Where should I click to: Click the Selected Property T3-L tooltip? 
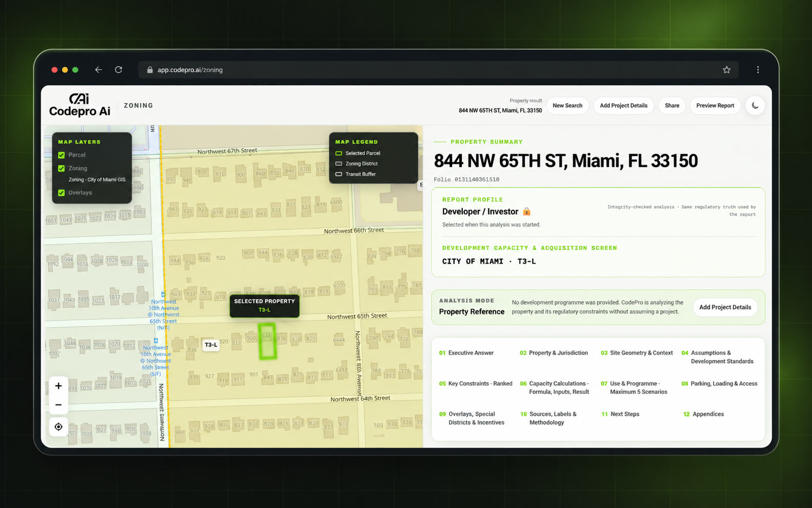coord(264,306)
